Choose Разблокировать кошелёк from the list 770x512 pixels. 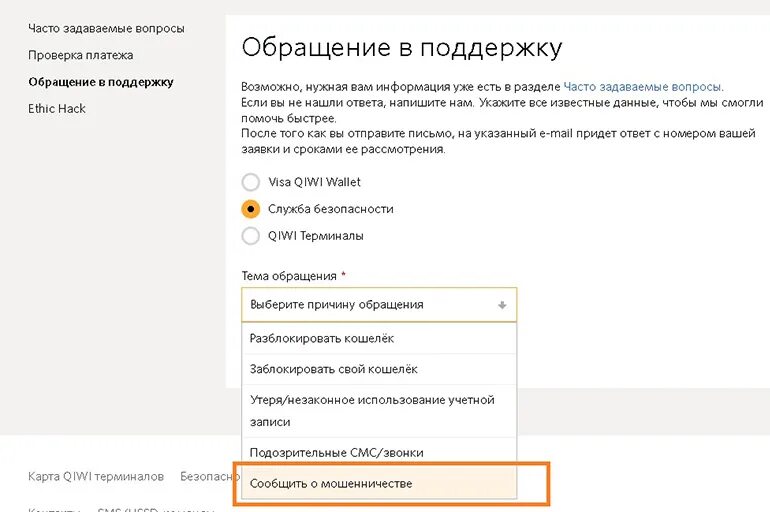[379, 338]
